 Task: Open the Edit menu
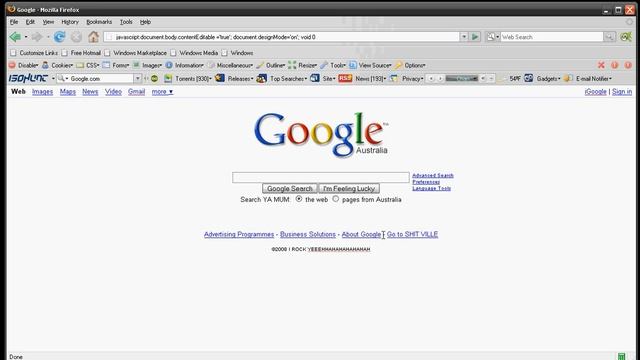click(x=30, y=22)
